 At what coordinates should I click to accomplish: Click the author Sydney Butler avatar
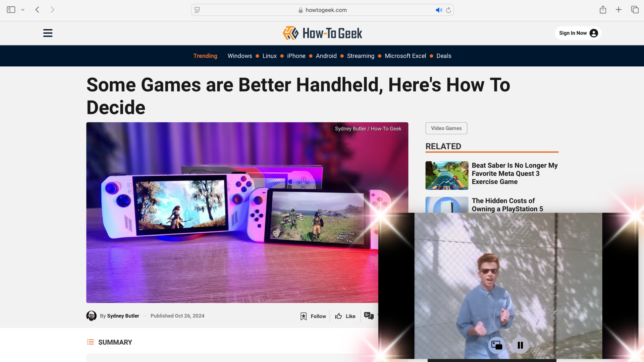[x=91, y=316]
